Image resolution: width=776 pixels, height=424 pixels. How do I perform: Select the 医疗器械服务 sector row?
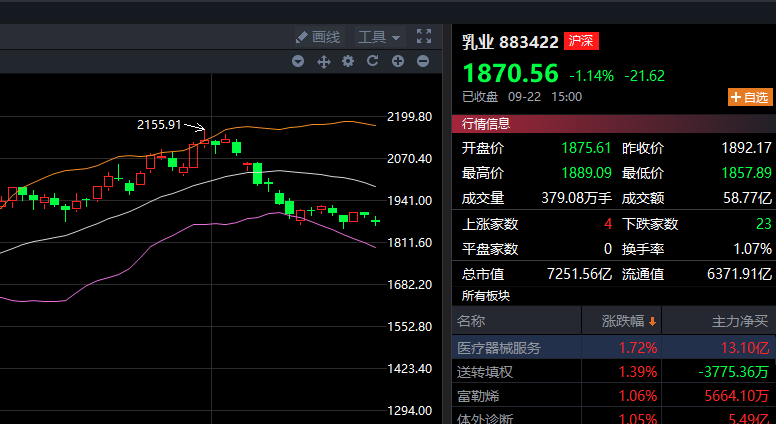coord(614,348)
